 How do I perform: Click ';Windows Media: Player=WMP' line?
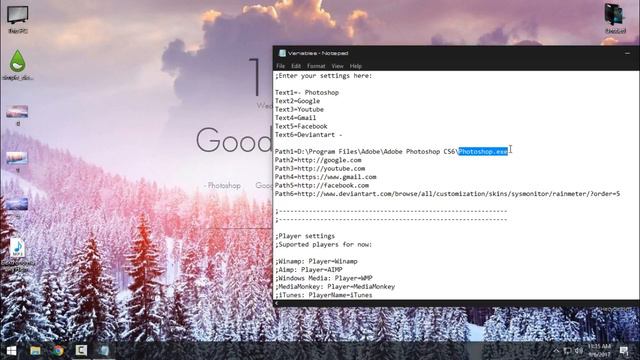tap(324, 278)
